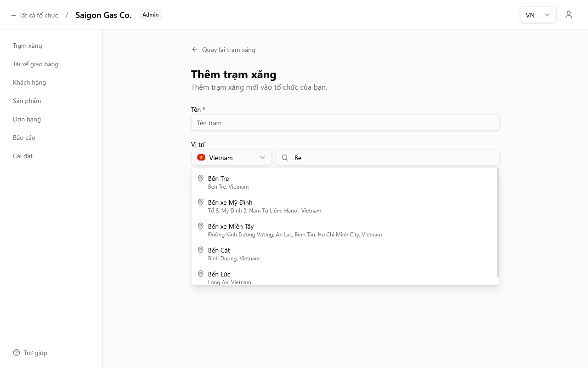Click the Tất cả tổ chức link
This screenshot has width=588, height=368.
[34, 15]
